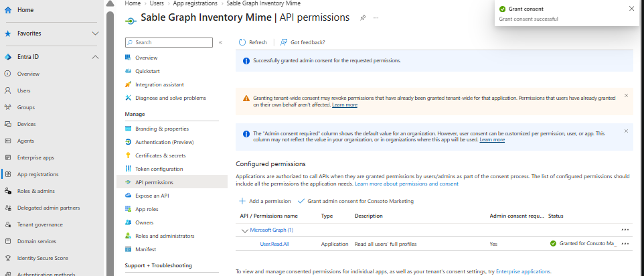Dismiss the tenant-wide consent warning banner

point(626,96)
